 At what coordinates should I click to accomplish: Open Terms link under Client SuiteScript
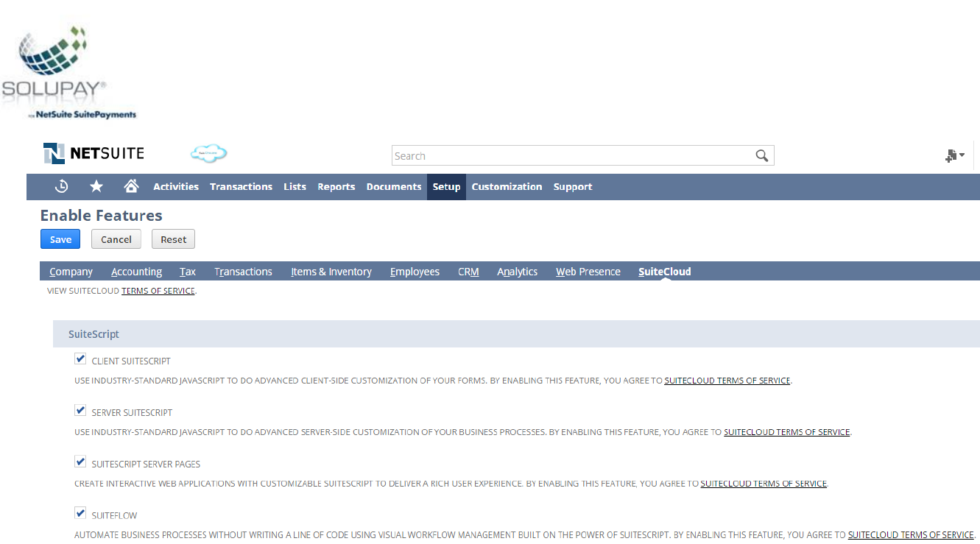(727, 381)
